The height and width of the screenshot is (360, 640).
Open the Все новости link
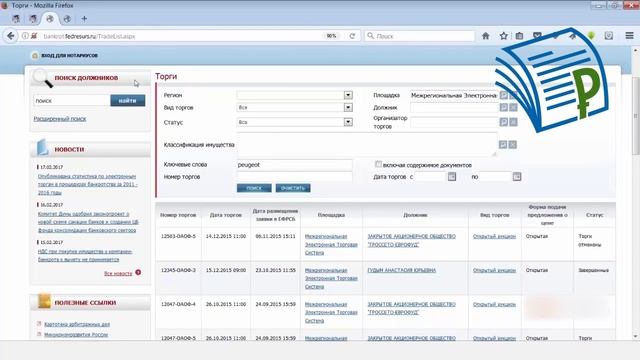point(118,273)
